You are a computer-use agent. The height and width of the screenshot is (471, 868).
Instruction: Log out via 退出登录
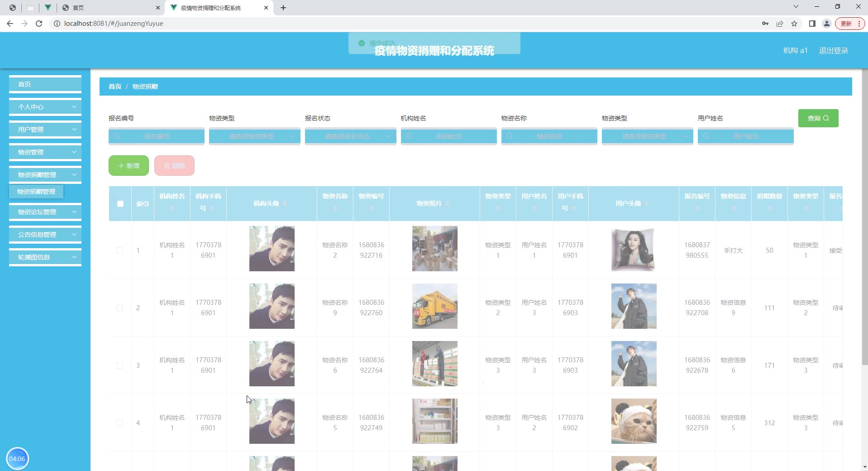point(834,51)
